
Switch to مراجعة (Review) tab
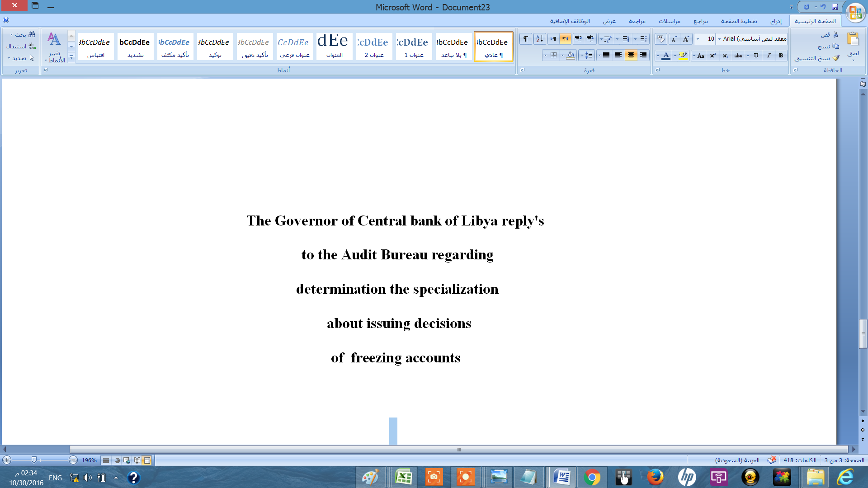(x=637, y=21)
